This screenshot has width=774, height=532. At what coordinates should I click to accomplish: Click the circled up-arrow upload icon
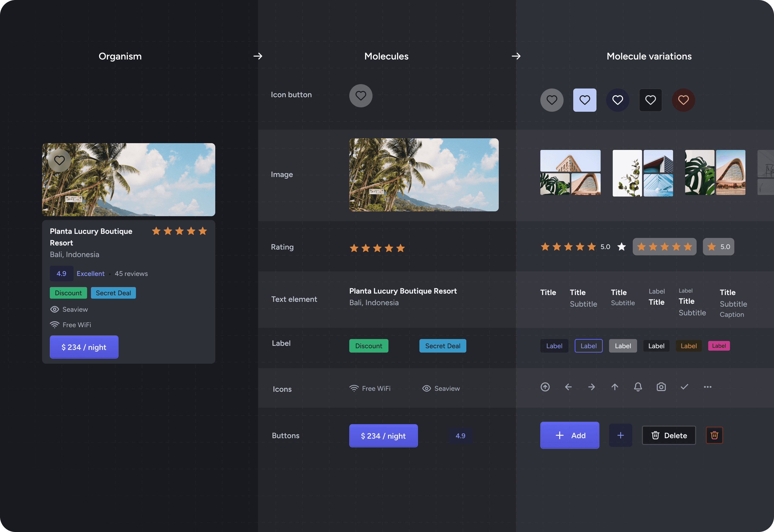pyautogui.click(x=545, y=387)
